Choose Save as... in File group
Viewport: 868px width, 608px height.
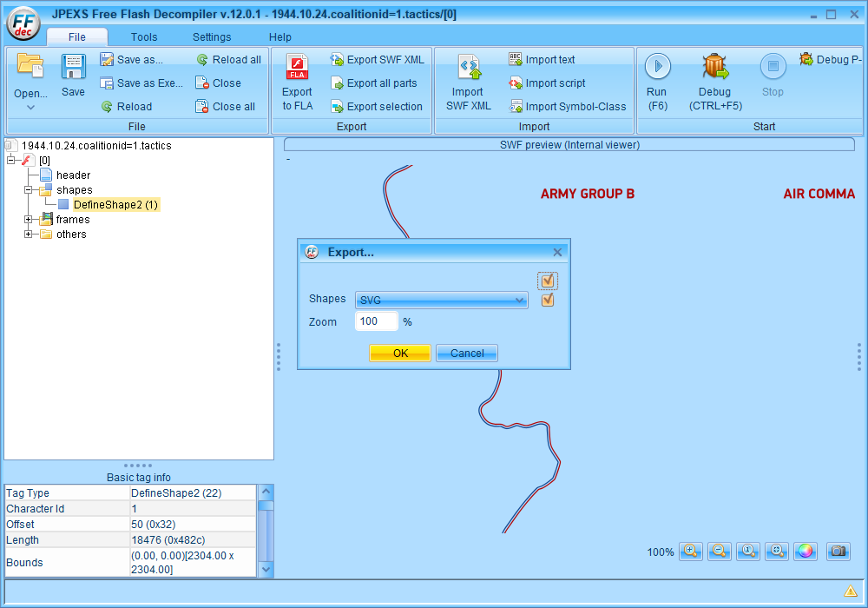click(x=132, y=60)
